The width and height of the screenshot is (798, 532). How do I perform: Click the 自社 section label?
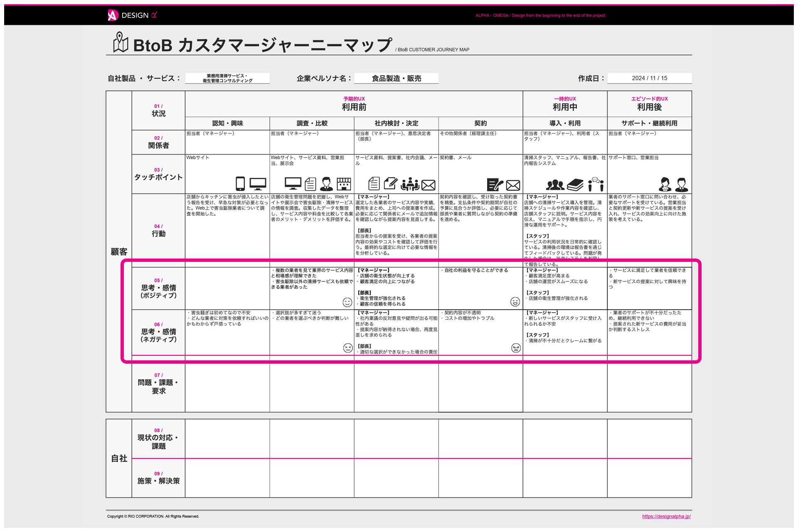coord(119,458)
